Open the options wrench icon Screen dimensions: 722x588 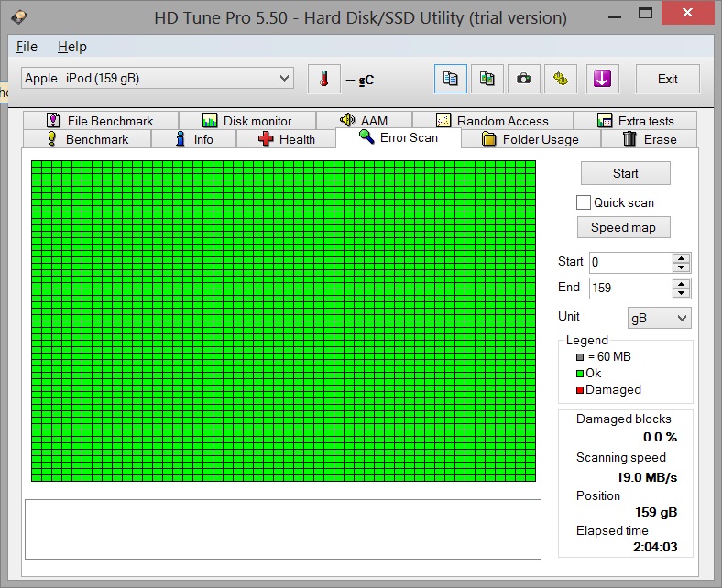coord(561,79)
